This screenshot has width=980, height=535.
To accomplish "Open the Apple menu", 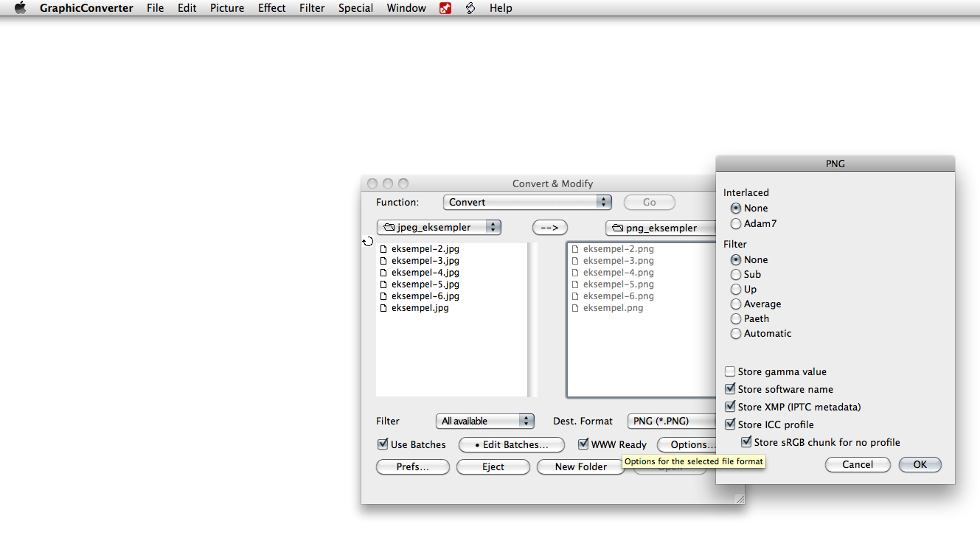I will pyautogui.click(x=20, y=8).
